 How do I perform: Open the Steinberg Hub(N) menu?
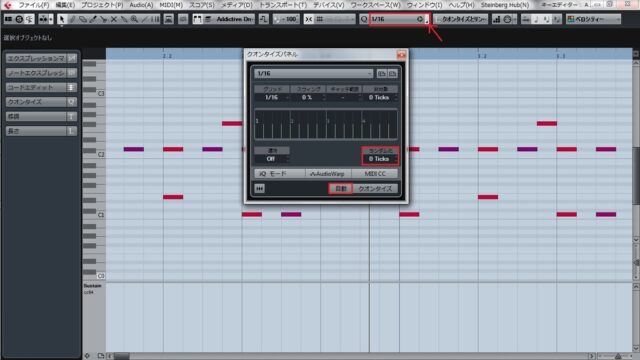504,5
